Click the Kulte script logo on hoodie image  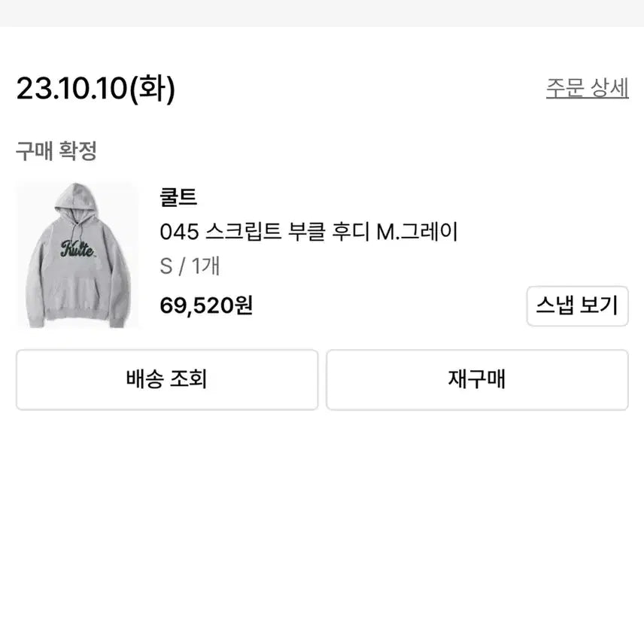point(77,248)
